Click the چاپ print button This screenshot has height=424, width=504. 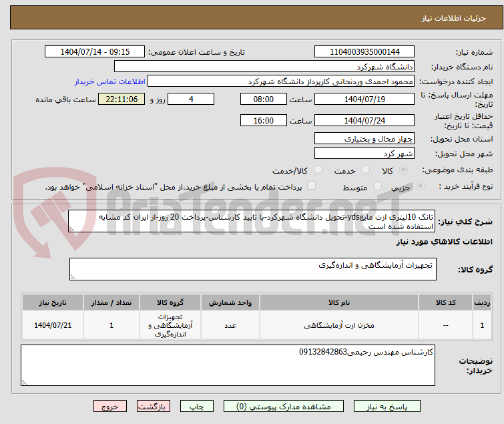[x=197, y=407]
